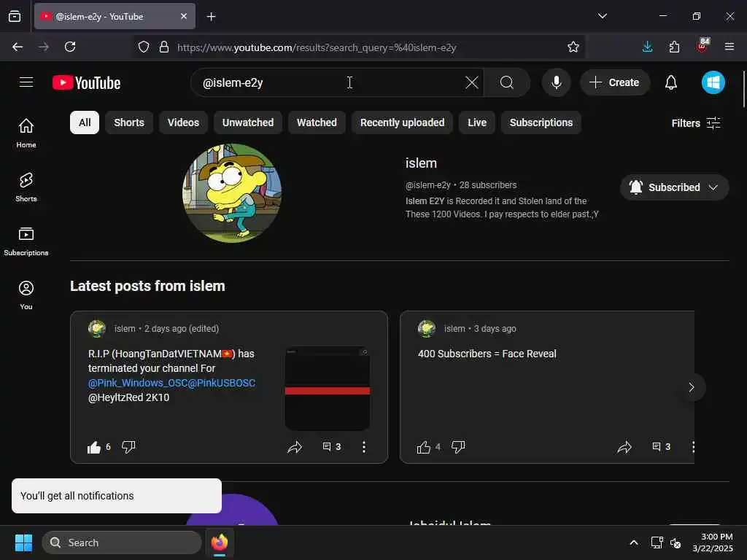Viewport: 747px width, 560px height.
Task: Open the YouTube guide hamburger menu
Action: tap(26, 82)
